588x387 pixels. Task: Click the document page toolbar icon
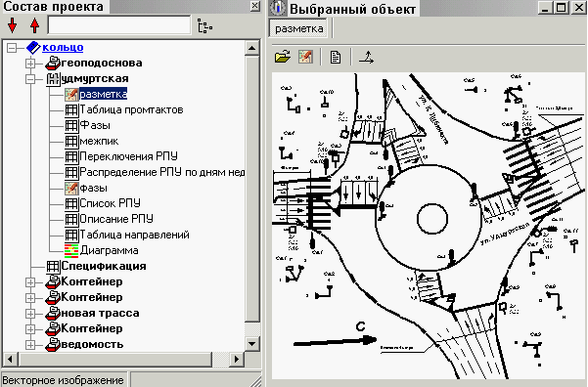(336, 58)
